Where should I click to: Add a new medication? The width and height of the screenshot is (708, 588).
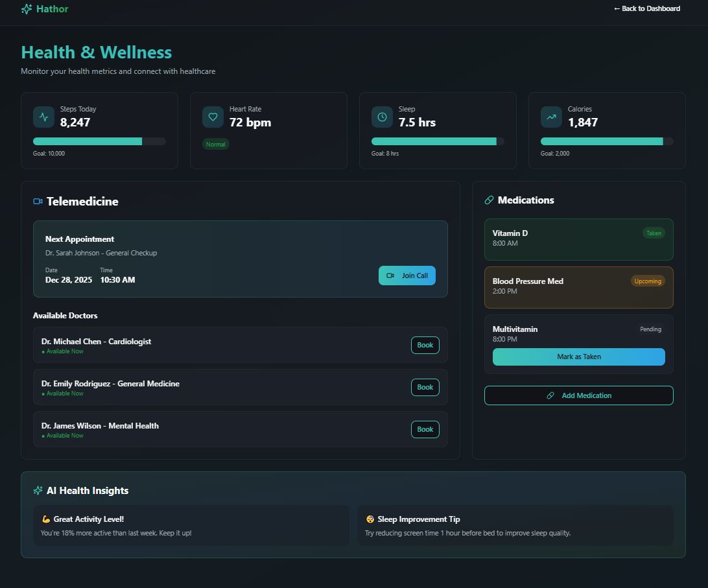[x=579, y=395]
